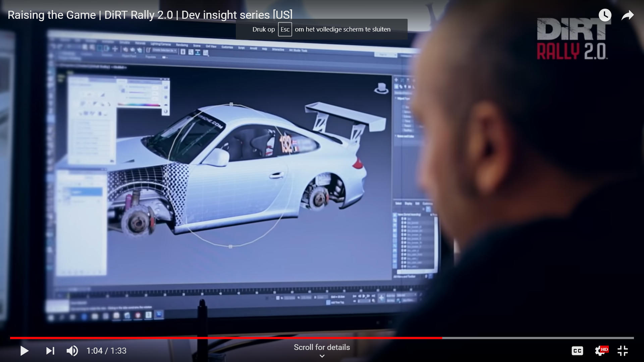Screen dimensions: 644x362
Task: Expand details with the down chevron
Action: (x=322, y=356)
